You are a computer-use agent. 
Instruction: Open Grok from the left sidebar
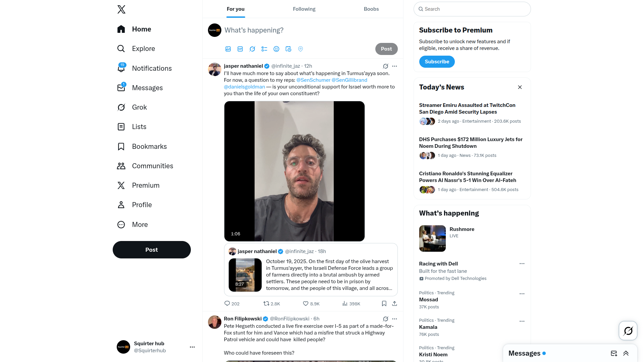click(132, 107)
